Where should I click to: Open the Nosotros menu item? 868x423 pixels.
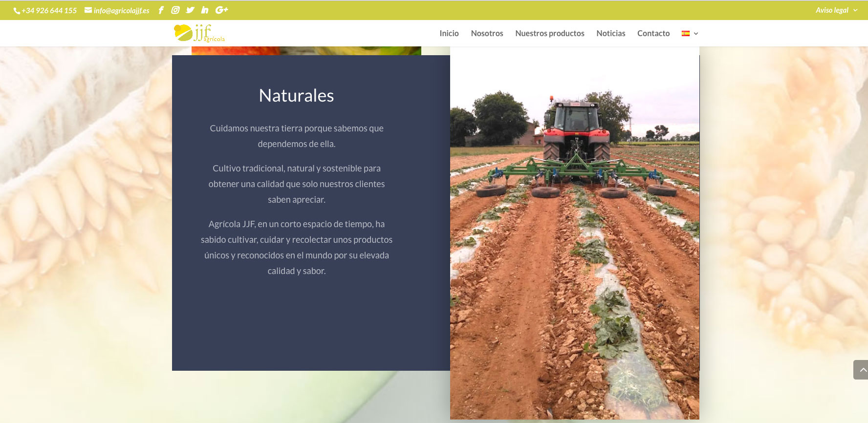coord(487,33)
